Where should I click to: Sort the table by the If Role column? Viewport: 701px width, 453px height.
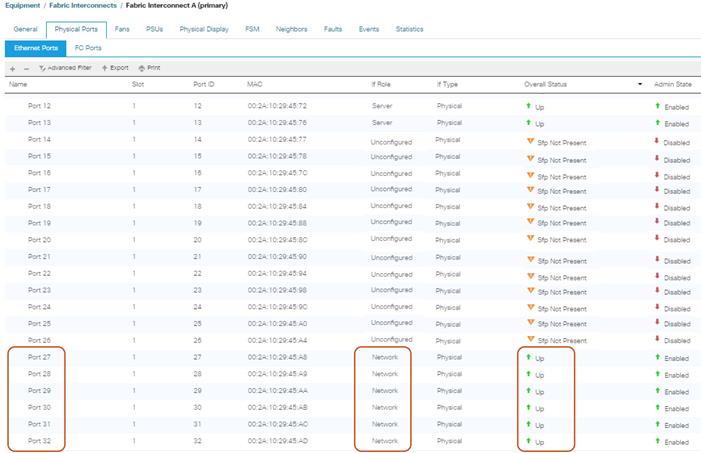[381, 85]
